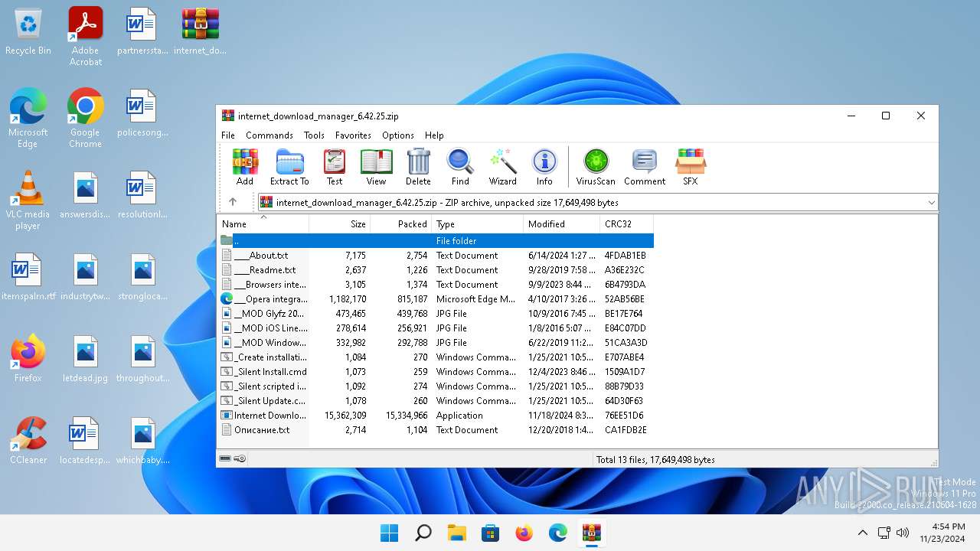Open File Explorer from the taskbar
The height and width of the screenshot is (551, 980).
pyautogui.click(x=456, y=533)
